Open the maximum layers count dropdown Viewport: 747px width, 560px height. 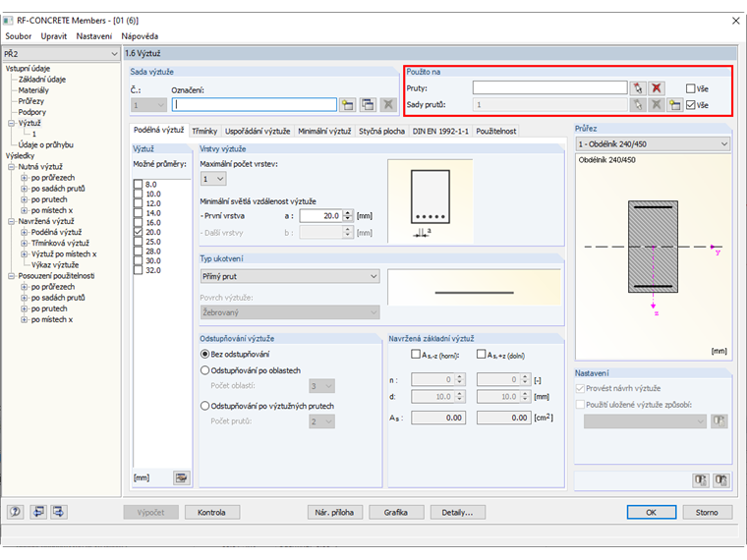[213, 179]
